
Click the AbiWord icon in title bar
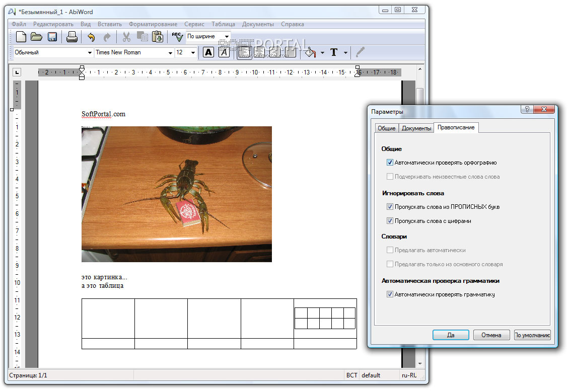click(12, 12)
